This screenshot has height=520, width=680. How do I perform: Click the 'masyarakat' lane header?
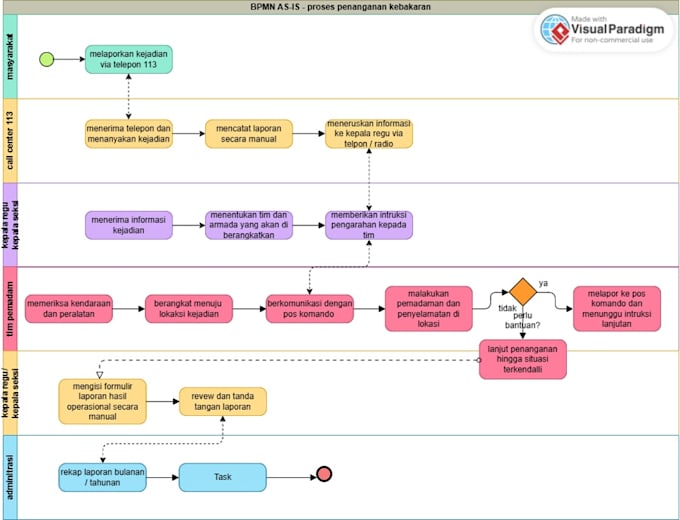point(10,57)
